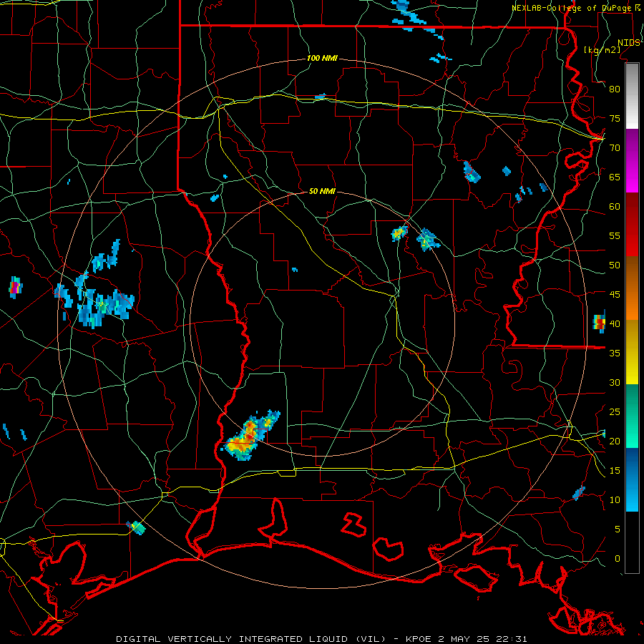The image size is (644, 644).
Task: Click the magenta-core cell at the far west edge
Action: pos(15,287)
